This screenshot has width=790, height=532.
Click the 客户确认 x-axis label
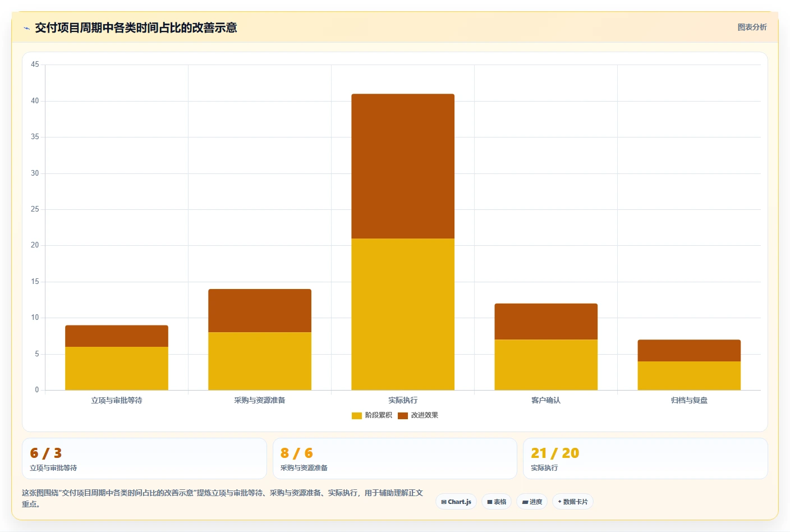pyautogui.click(x=546, y=400)
